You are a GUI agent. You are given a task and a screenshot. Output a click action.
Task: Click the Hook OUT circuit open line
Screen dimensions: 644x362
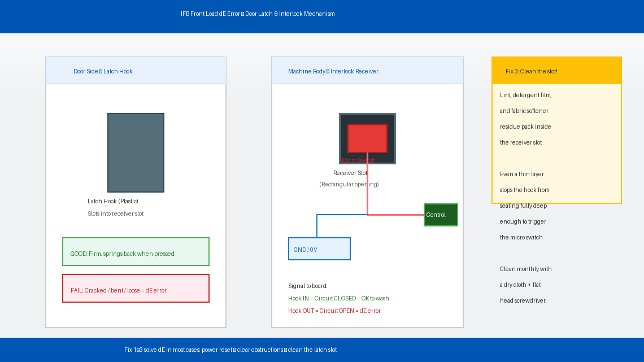coord(334,311)
